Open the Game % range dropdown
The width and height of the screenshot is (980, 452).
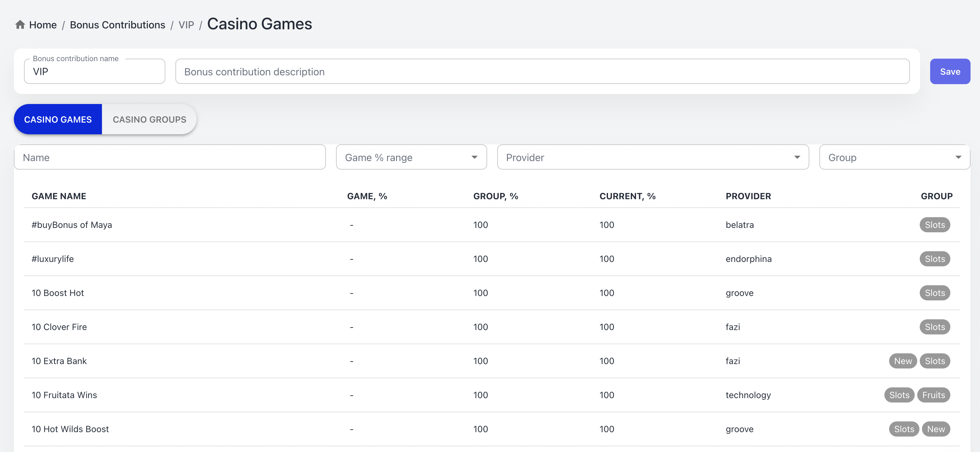411,157
